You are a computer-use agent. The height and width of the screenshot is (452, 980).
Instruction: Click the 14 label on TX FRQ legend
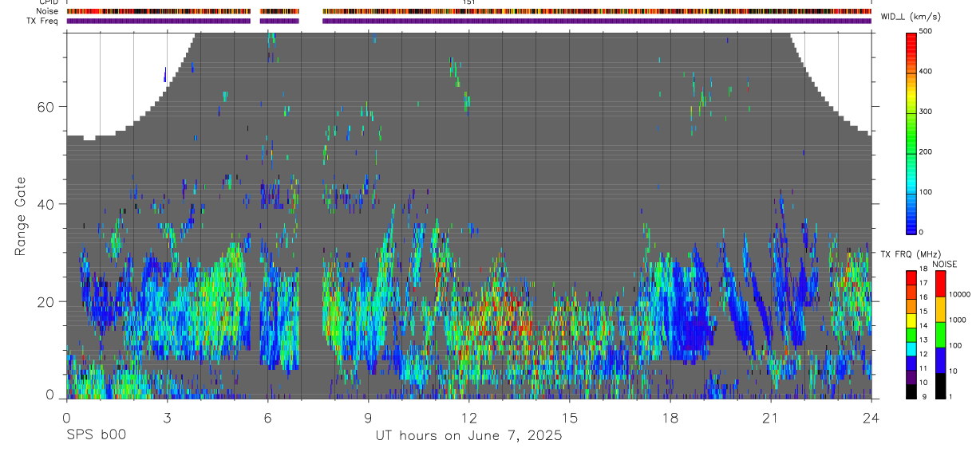(x=923, y=325)
